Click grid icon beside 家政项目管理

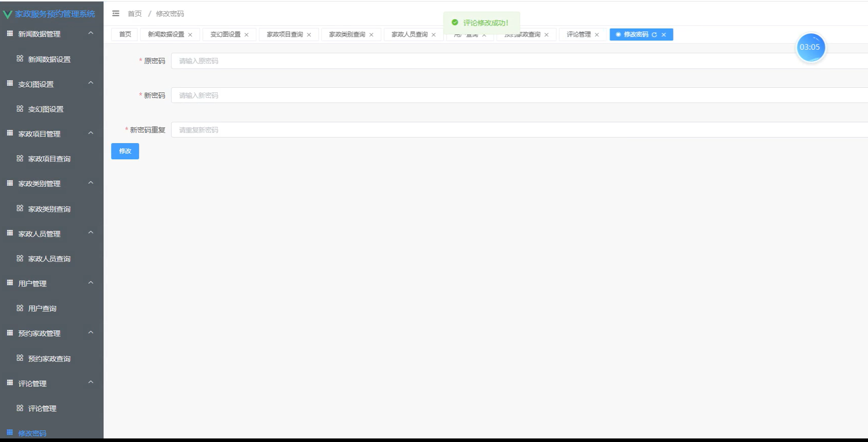pos(10,133)
